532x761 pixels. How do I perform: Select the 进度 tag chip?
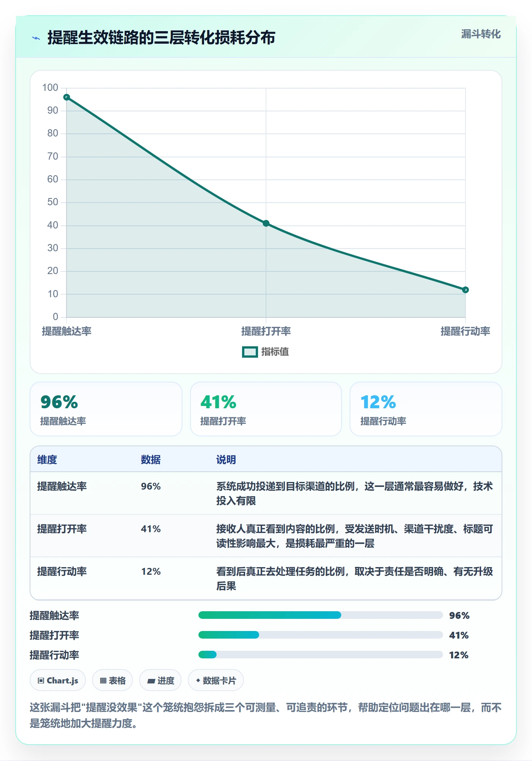pyautogui.click(x=160, y=680)
